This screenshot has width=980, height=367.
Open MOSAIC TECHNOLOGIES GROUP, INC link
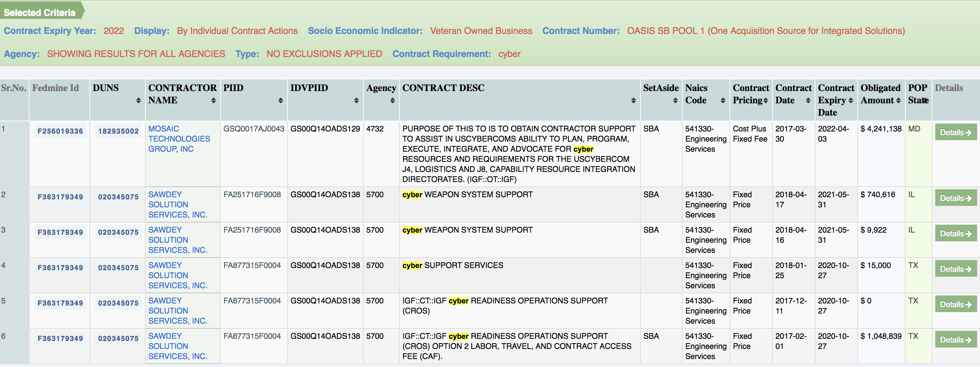tap(179, 139)
